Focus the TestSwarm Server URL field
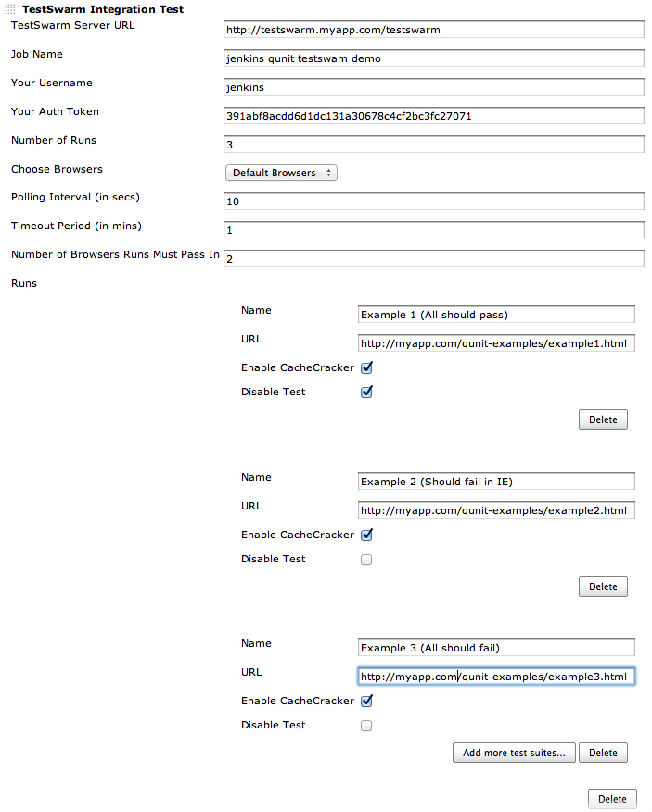Screen dimensions: 652x812 click(x=434, y=30)
